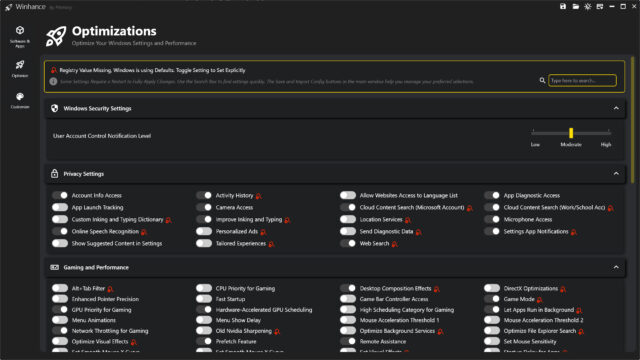
Task: Toggle Microphone Access switch
Action: tap(492, 219)
